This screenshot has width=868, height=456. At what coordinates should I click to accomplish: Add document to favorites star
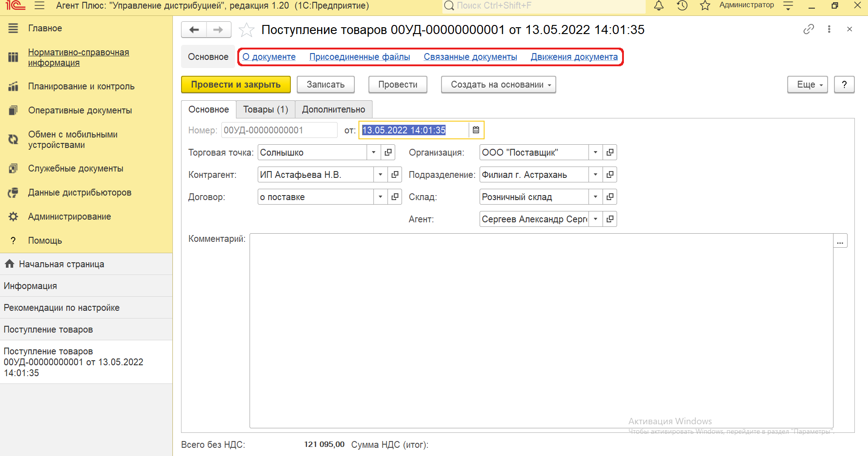tap(246, 30)
